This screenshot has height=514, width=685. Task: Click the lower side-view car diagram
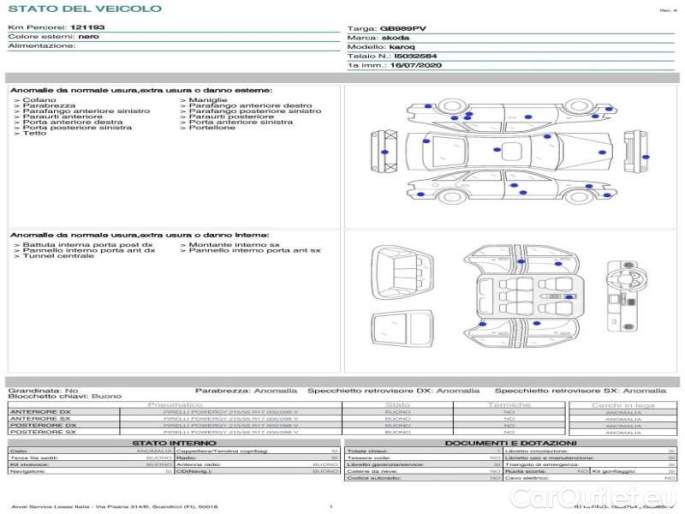(511, 187)
